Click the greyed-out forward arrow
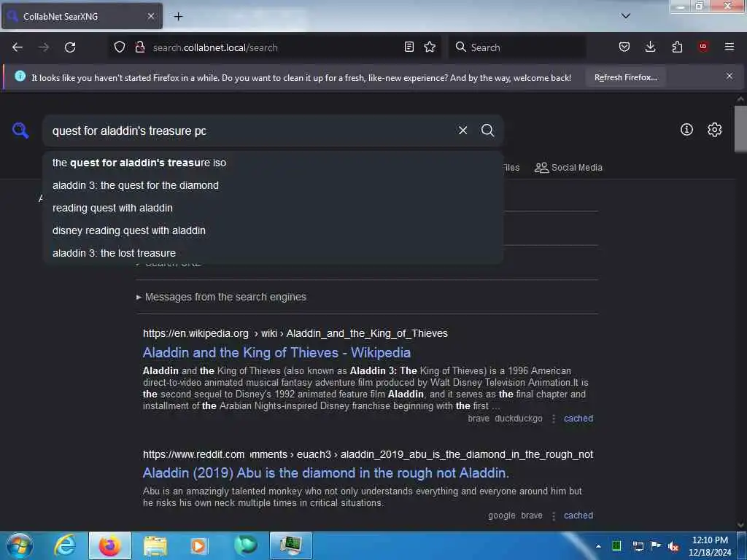 click(44, 47)
